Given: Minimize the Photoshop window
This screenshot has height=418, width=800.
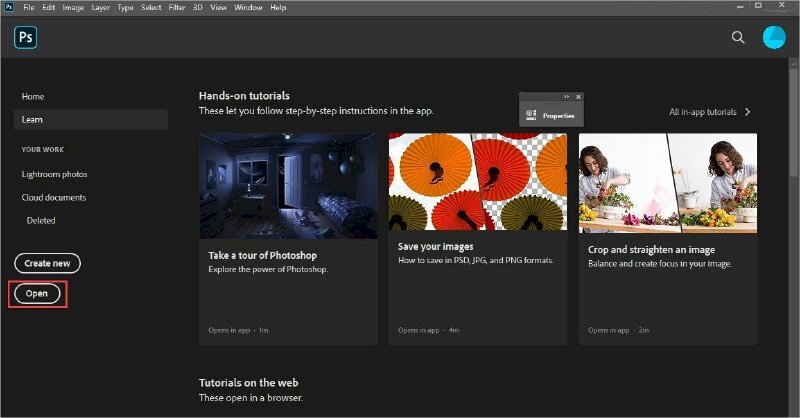Looking at the screenshot, I should (x=740, y=6).
